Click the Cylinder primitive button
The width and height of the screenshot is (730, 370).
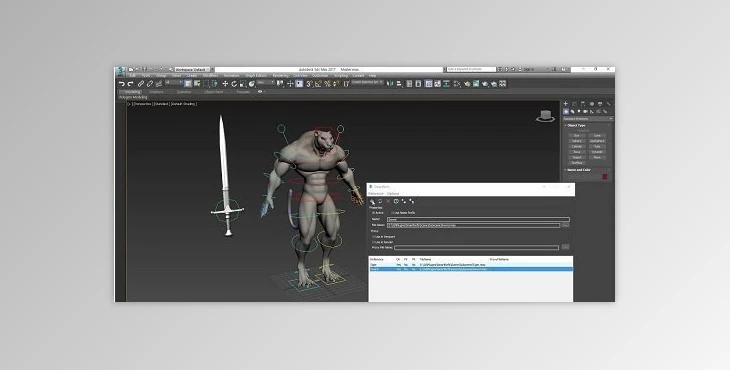576,147
